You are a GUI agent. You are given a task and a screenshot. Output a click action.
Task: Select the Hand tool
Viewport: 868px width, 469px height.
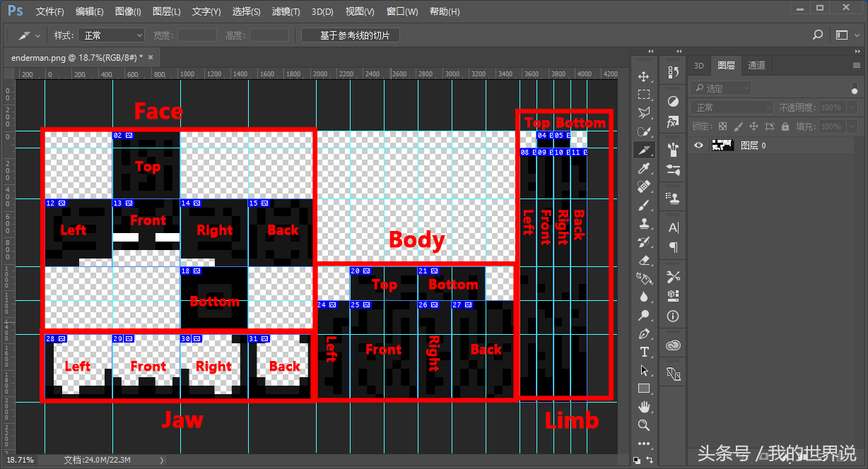[x=644, y=407]
